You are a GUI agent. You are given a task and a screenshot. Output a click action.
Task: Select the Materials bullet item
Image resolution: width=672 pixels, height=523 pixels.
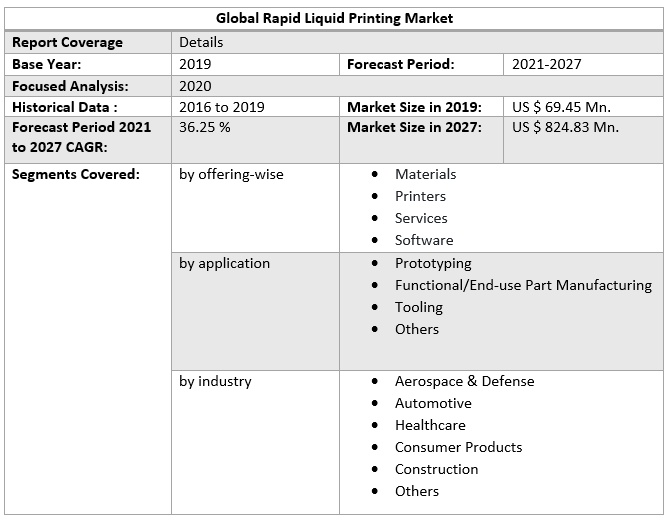point(425,174)
